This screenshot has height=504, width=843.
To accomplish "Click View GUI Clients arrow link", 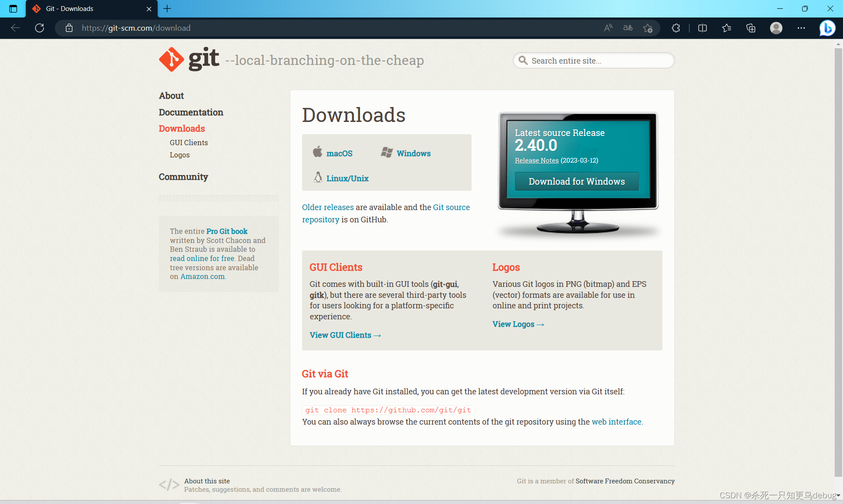I will coord(345,335).
